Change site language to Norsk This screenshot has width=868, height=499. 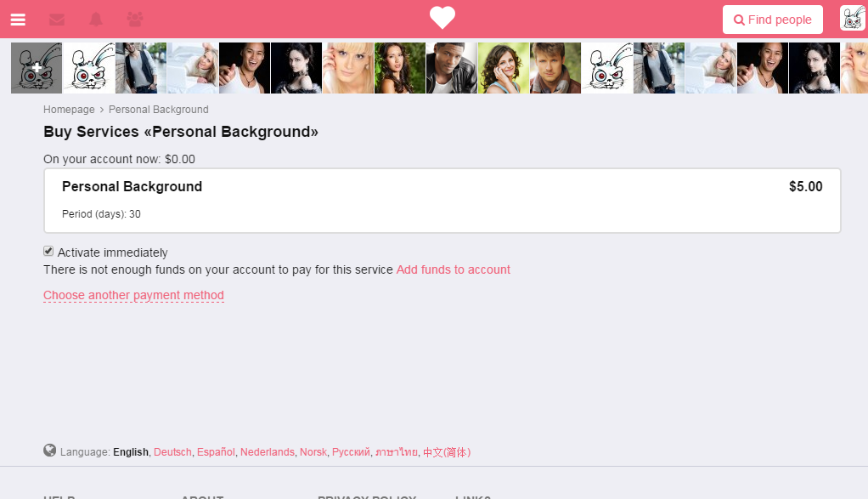click(313, 452)
